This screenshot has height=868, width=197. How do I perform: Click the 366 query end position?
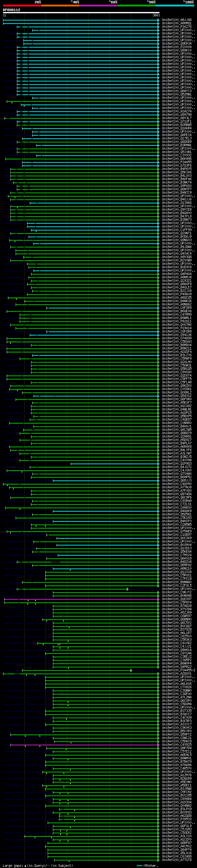tap(155, 15)
